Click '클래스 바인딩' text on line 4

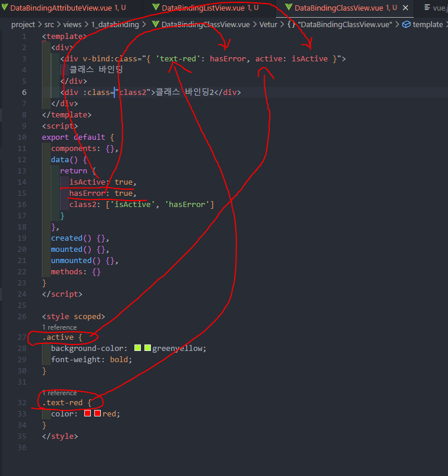click(x=96, y=70)
